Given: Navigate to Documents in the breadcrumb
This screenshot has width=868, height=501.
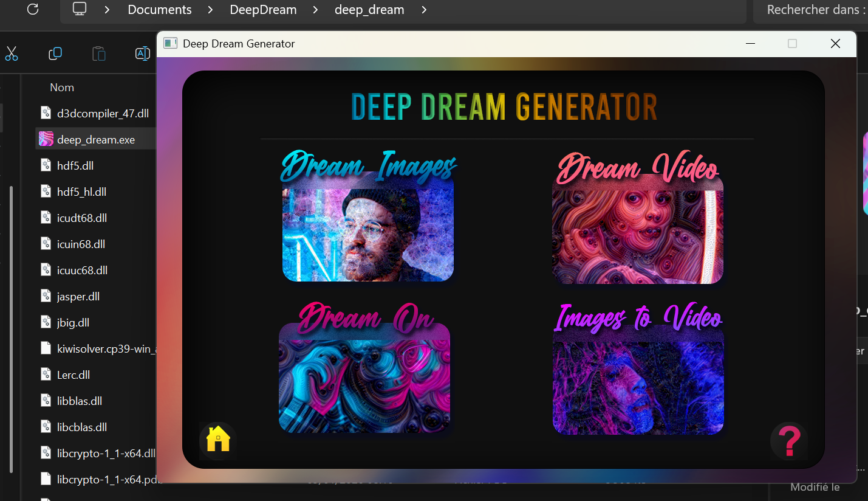Looking at the screenshot, I should coord(159,10).
